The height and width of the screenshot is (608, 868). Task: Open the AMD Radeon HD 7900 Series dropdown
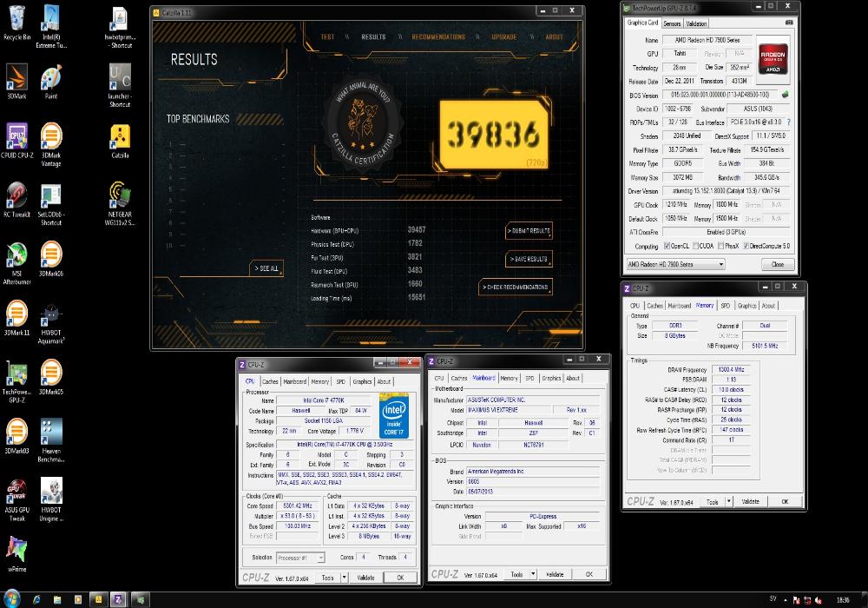[x=675, y=264]
